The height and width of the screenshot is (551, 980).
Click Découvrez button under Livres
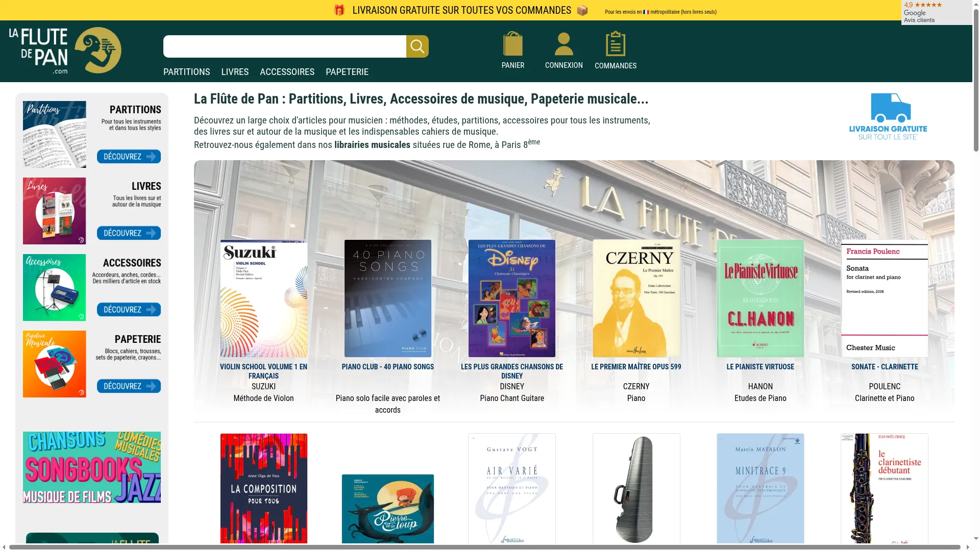click(129, 233)
